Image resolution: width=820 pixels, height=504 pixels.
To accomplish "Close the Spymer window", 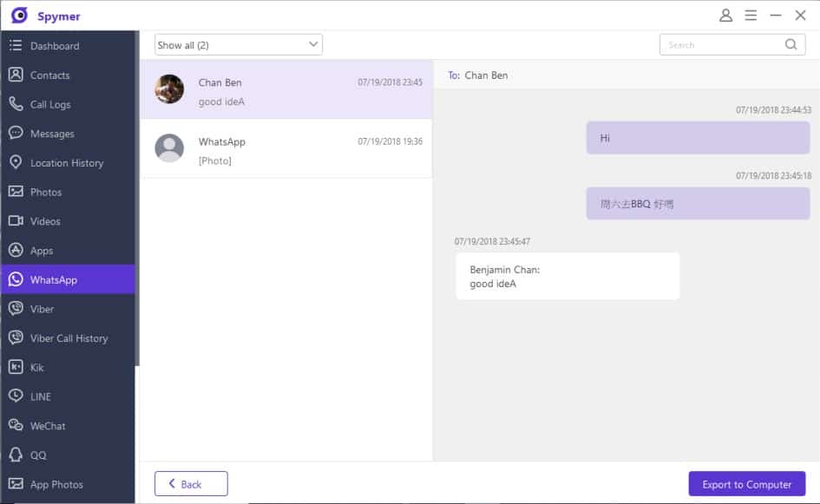I will (x=800, y=15).
